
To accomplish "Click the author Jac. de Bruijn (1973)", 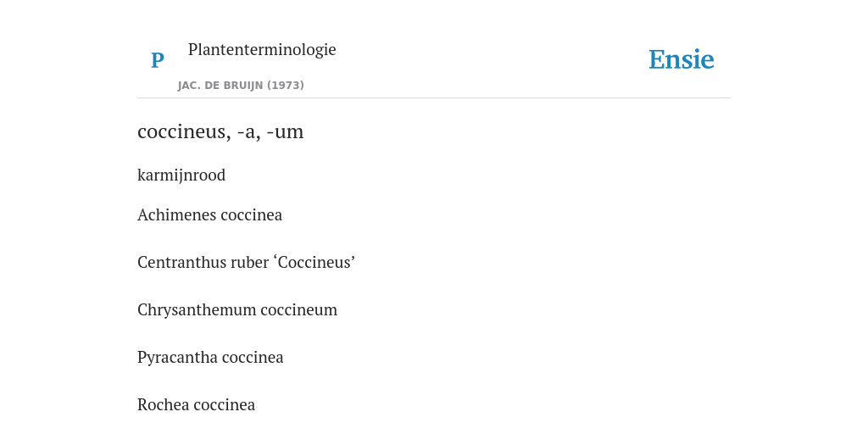I will point(241,86).
